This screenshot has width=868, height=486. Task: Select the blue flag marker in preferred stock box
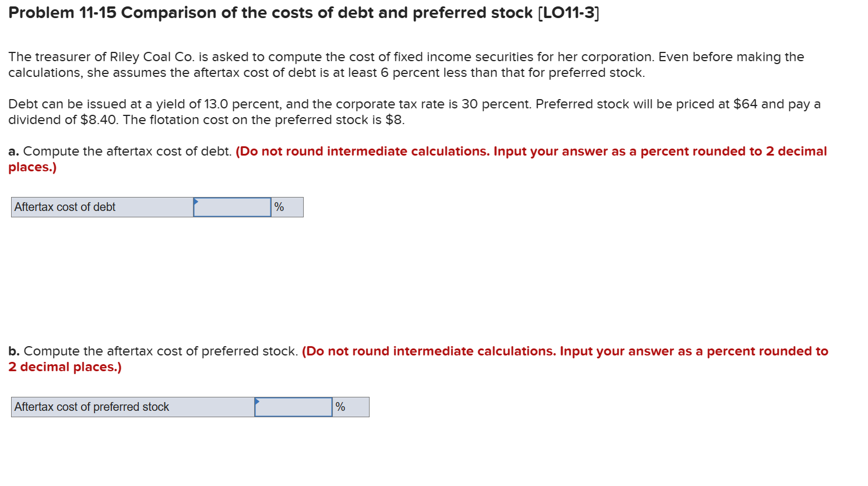pyautogui.click(x=256, y=402)
